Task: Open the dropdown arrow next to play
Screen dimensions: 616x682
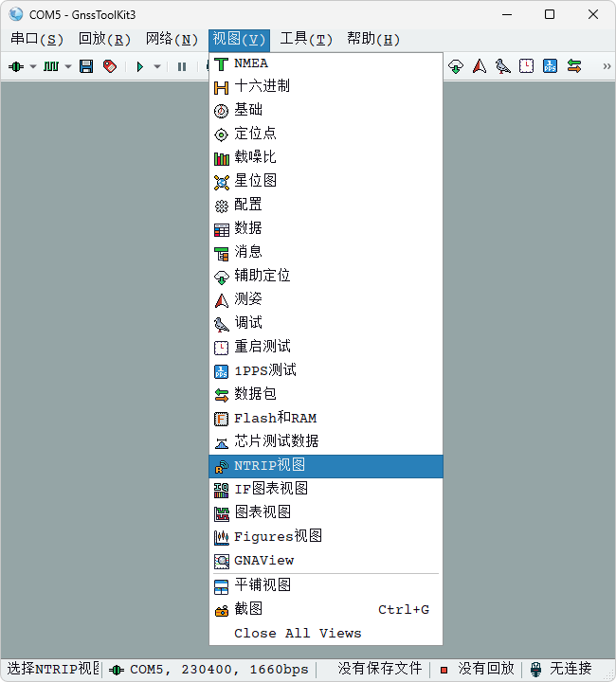Action: 157,66
